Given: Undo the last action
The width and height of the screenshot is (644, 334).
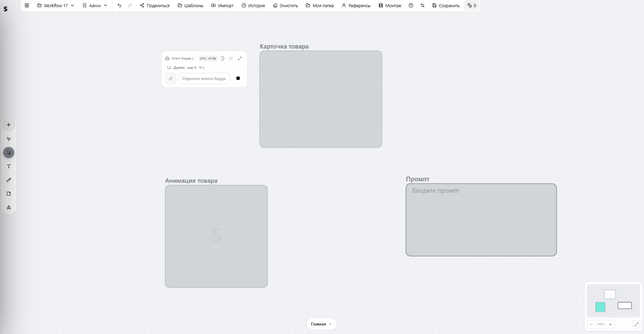Looking at the screenshot, I should 119,5.
